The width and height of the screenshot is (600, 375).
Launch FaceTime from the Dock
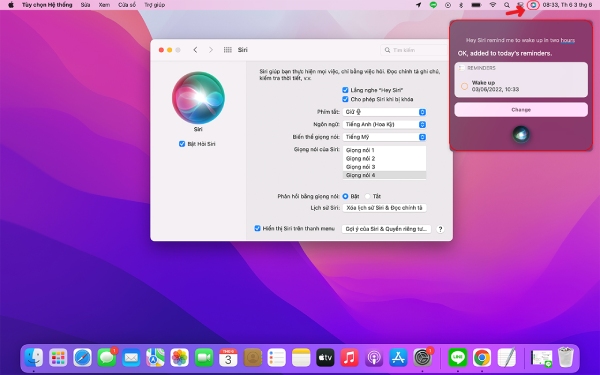point(204,358)
